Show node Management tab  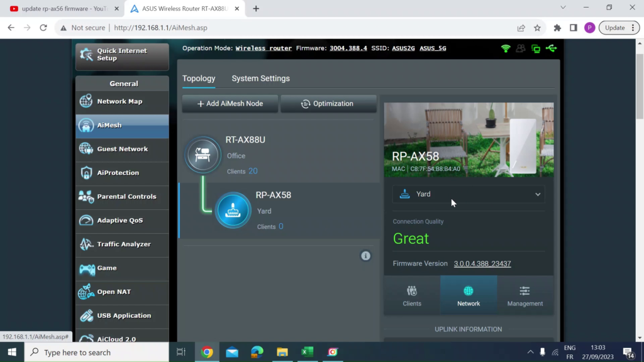pos(525,295)
